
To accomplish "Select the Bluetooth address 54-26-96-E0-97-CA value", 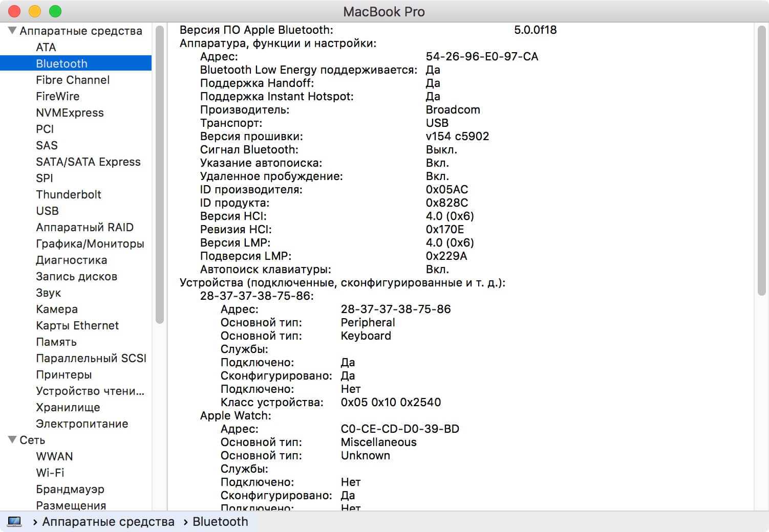I will click(x=482, y=56).
